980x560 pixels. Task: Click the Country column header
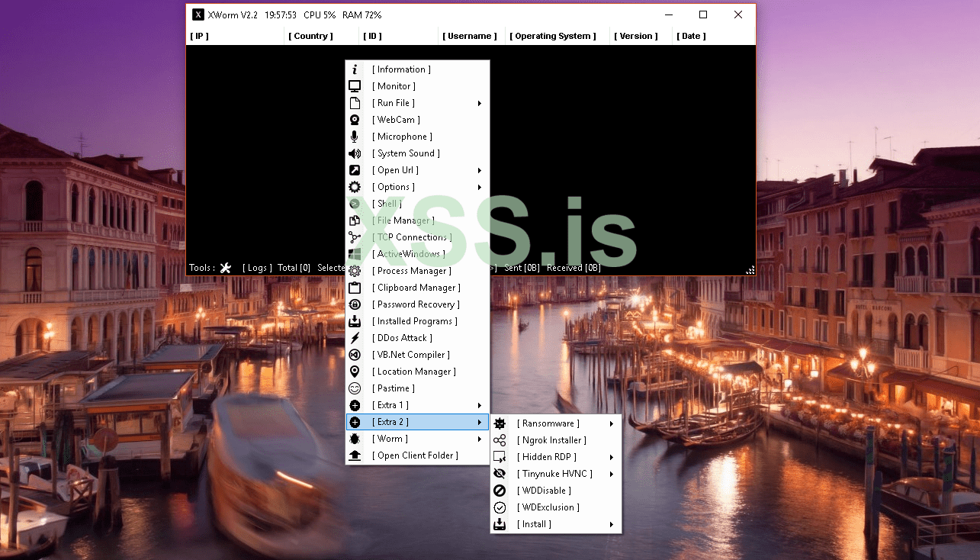310,36
